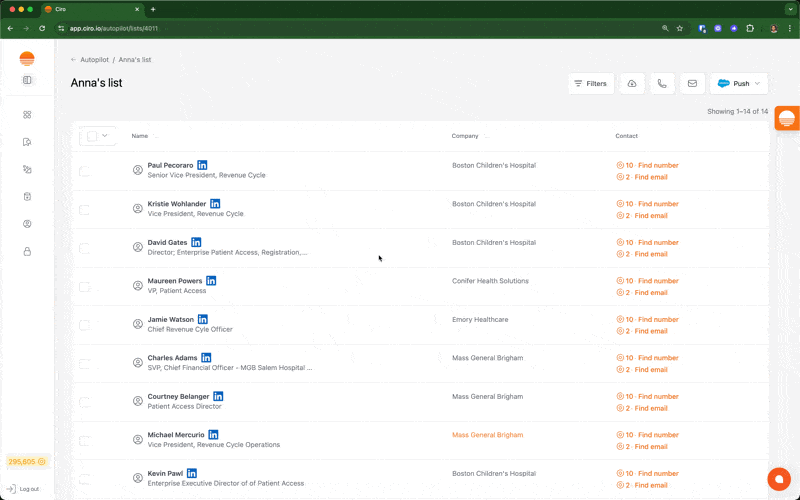This screenshot has height=500, width=800.
Task: Toggle the sidebar panel icon
Action: coord(27,80)
